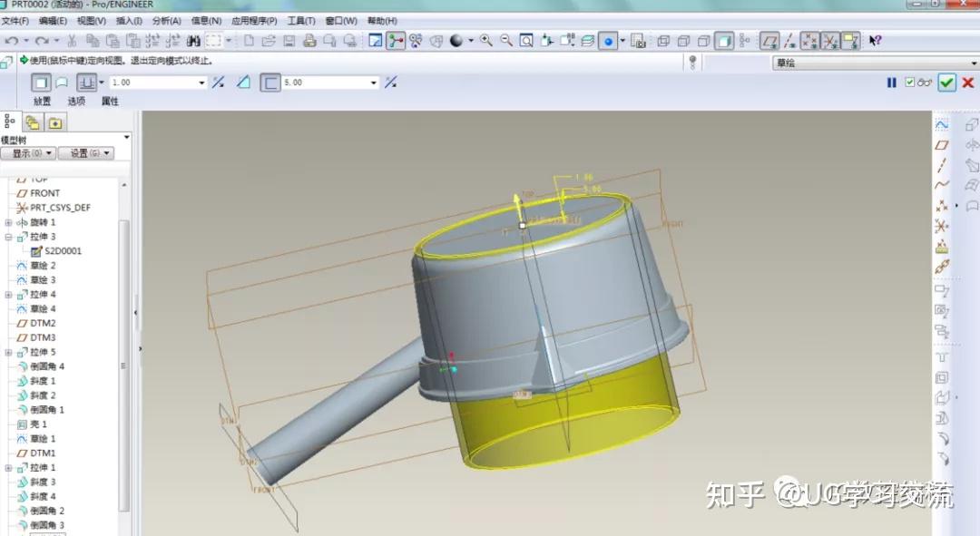
Task: Switch to favorites tab
Action: click(55, 122)
